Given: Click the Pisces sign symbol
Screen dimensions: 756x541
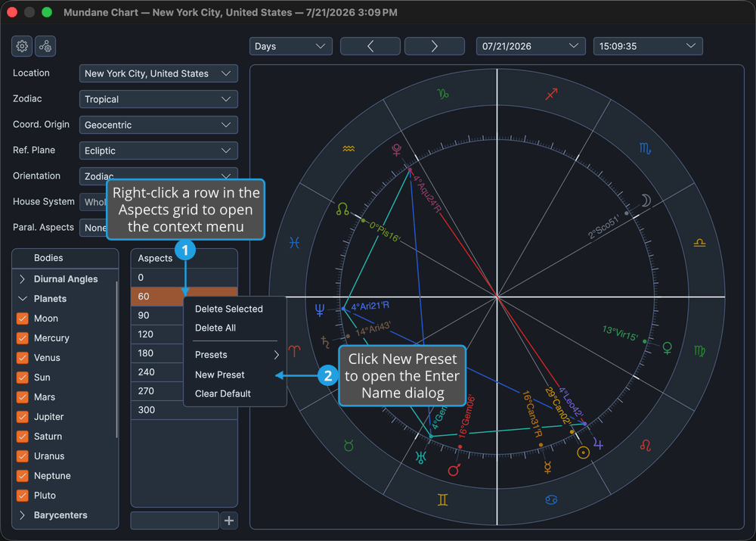Looking at the screenshot, I should [x=294, y=242].
